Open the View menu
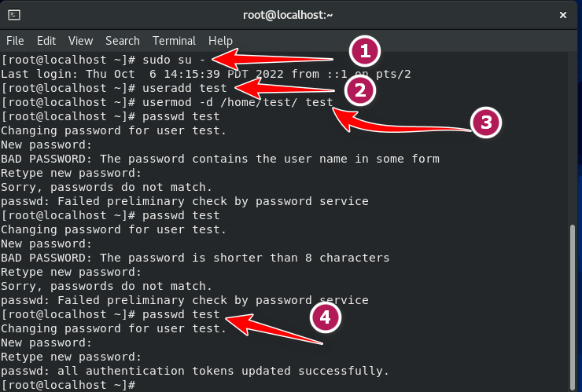 coord(80,40)
